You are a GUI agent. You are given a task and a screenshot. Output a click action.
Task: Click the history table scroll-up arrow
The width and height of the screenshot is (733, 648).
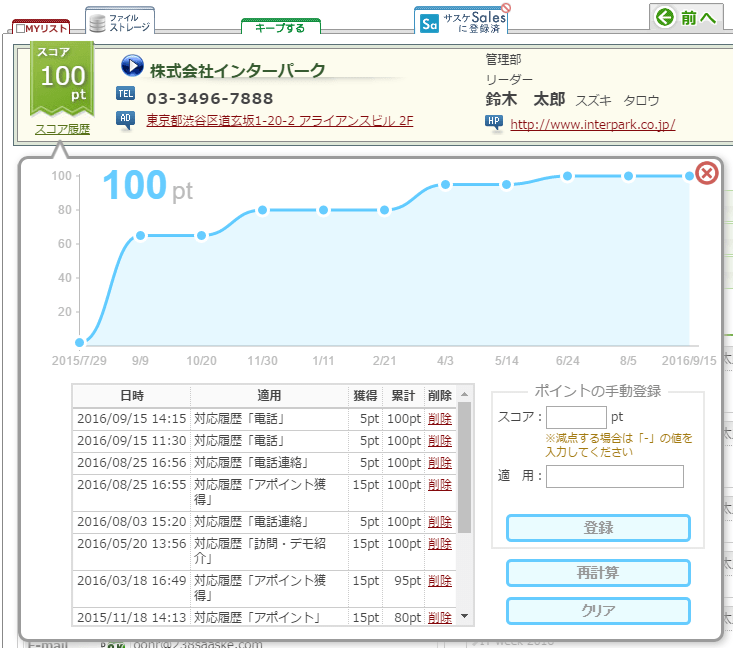tap(465, 394)
